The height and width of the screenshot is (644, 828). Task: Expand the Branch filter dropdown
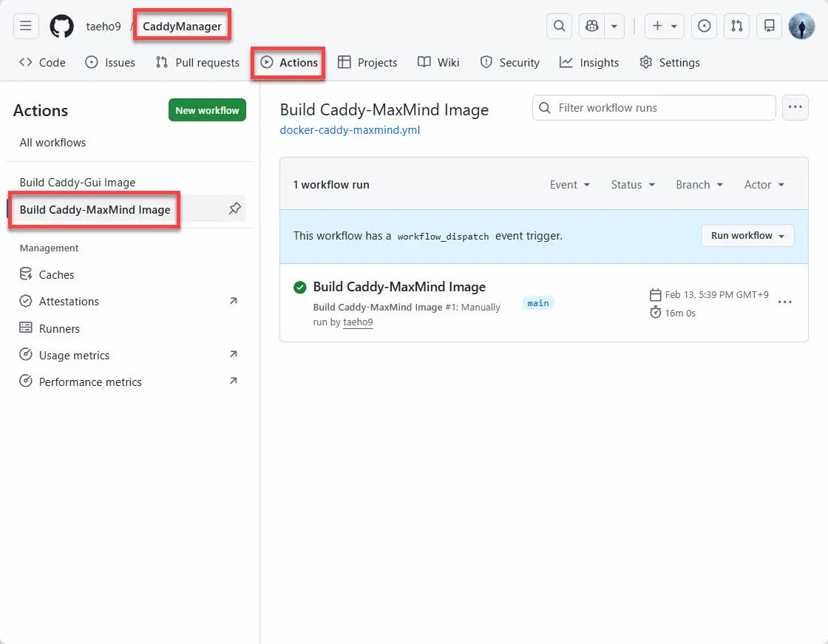[699, 185]
